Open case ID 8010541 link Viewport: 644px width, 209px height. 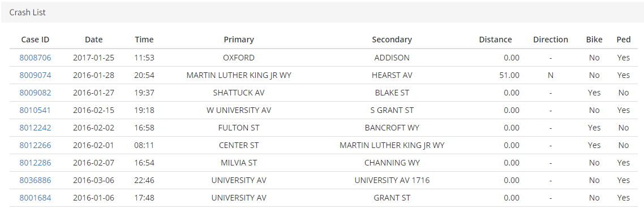[x=35, y=110]
